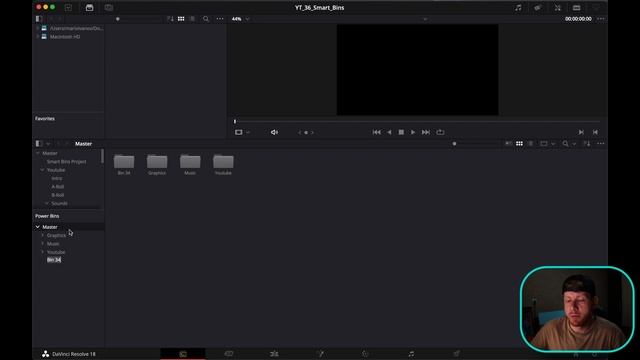
Task: Click media storage thumbnail size slider
Action: click(118, 19)
